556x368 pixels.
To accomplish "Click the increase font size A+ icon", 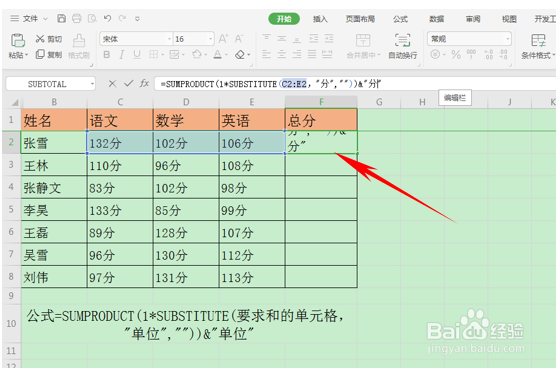I will coord(223,39).
